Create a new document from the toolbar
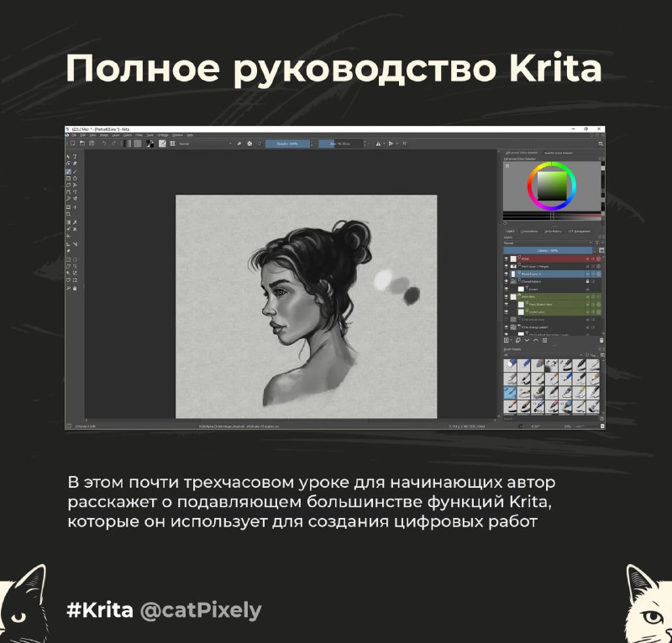Viewport: 672px width, 643px height. [x=73, y=144]
